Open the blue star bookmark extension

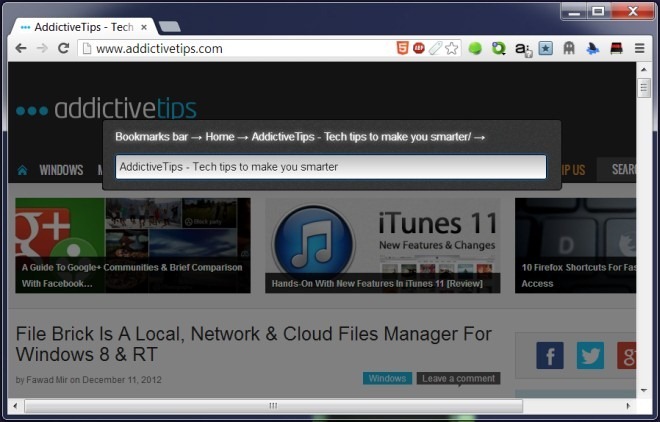546,48
